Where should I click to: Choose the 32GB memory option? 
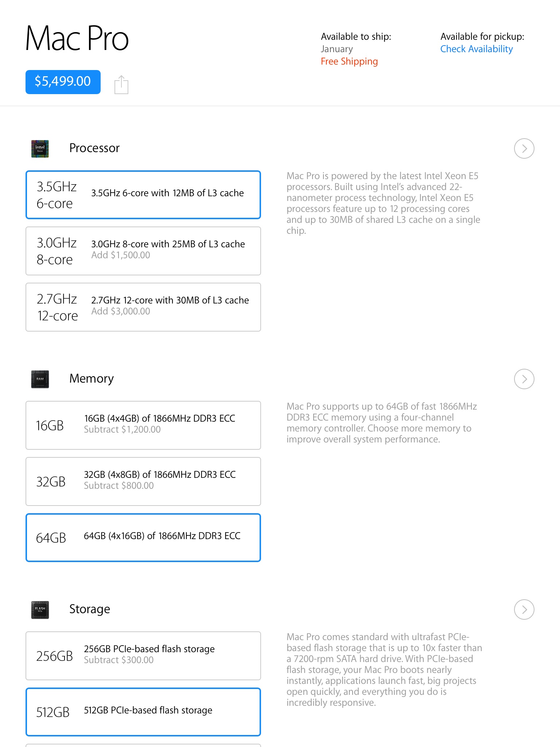(x=143, y=481)
